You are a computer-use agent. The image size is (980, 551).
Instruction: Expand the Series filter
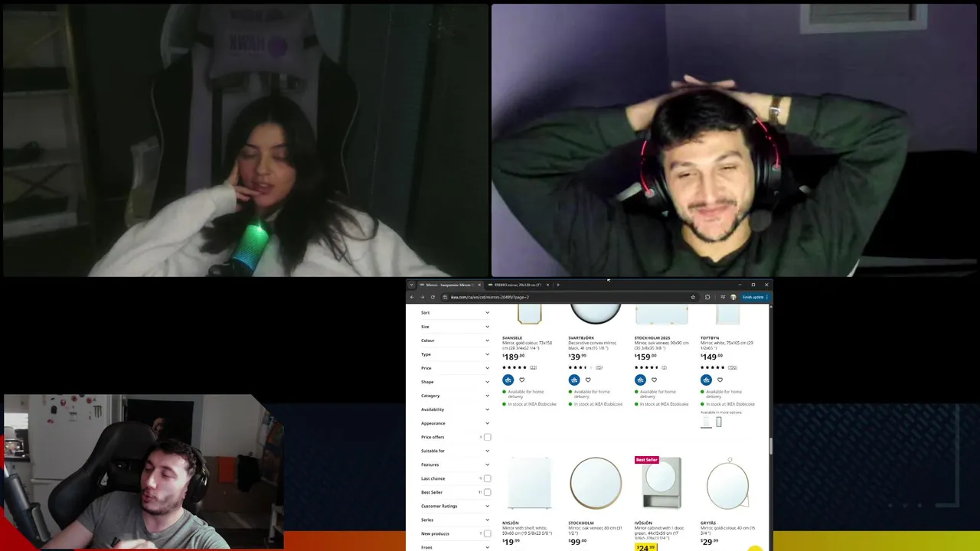click(x=455, y=520)
